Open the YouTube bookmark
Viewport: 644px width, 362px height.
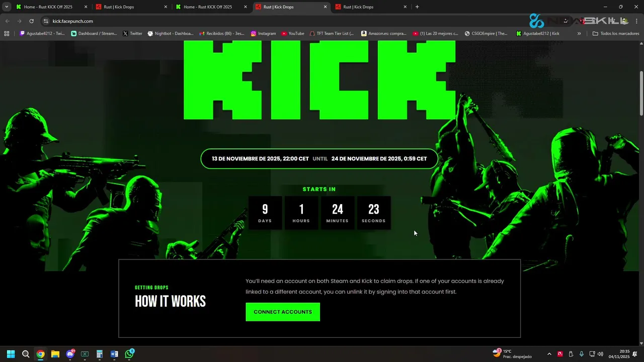coord(293,34)
